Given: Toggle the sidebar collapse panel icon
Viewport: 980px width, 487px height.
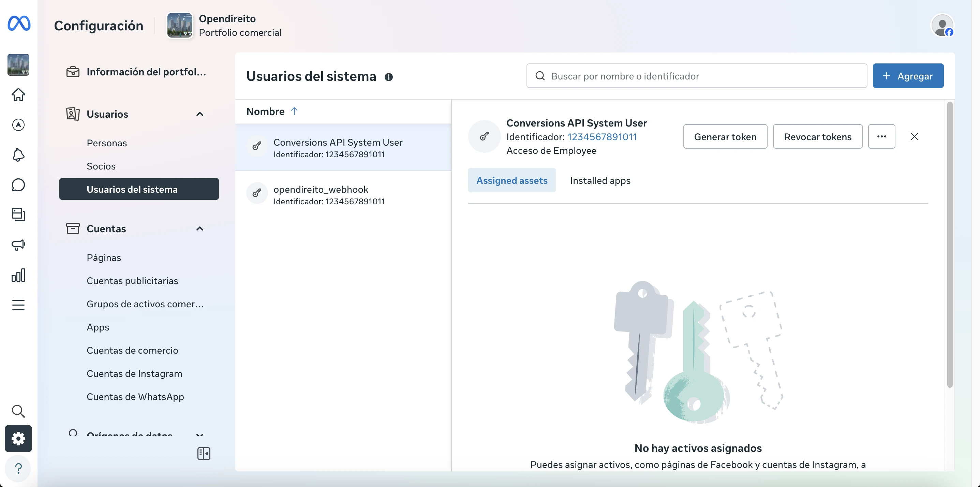Looking at the screenshot, I should point(204,454).
